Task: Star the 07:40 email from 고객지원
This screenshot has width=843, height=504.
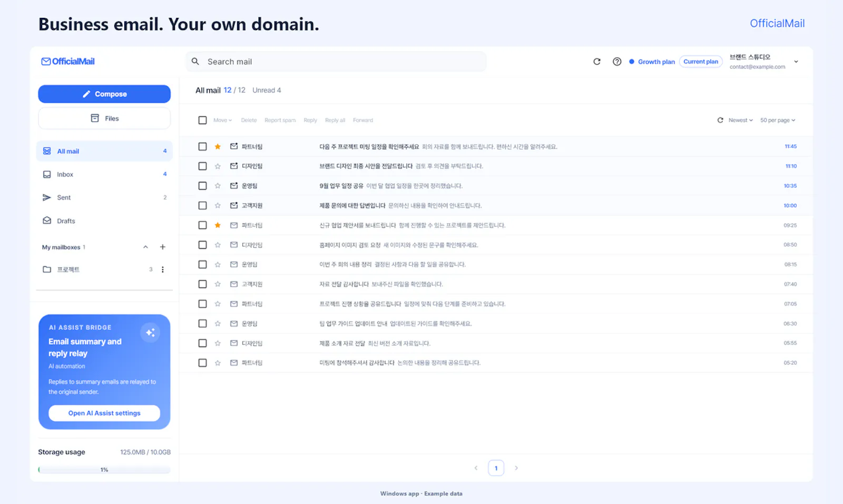Action: pyautogui.click(x=218, y=284)
